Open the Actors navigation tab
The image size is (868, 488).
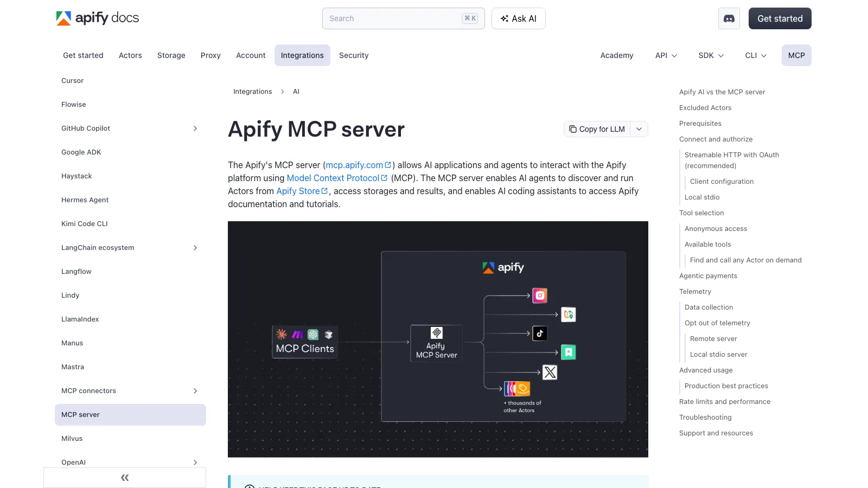pos(130,55)
